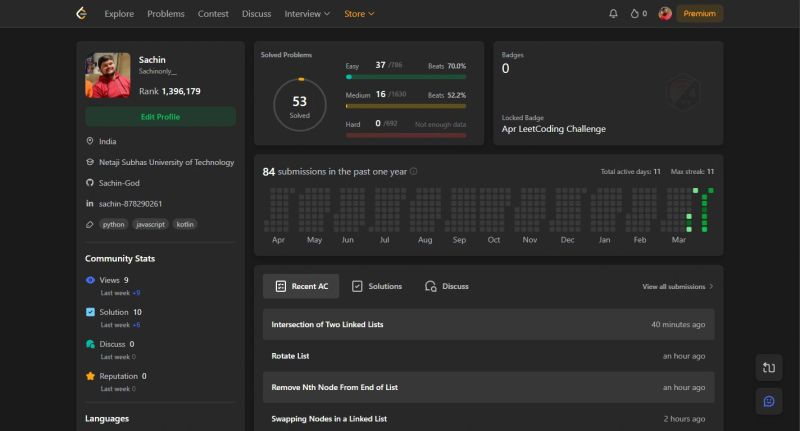Switch to the Discuss tab in activity panel
This screenshot has height=431, width=800.
447,286
